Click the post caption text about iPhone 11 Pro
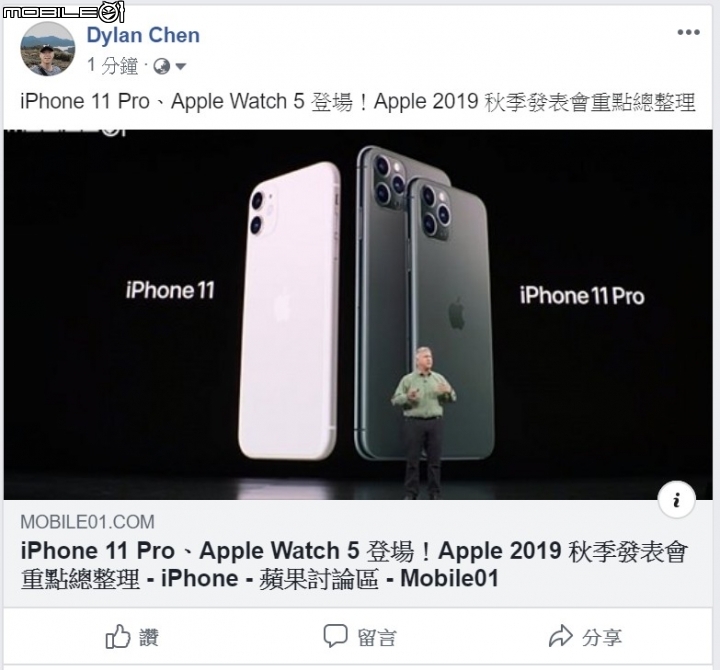The height and width of the screenshot is (670, 720). [x=358, y=102]
